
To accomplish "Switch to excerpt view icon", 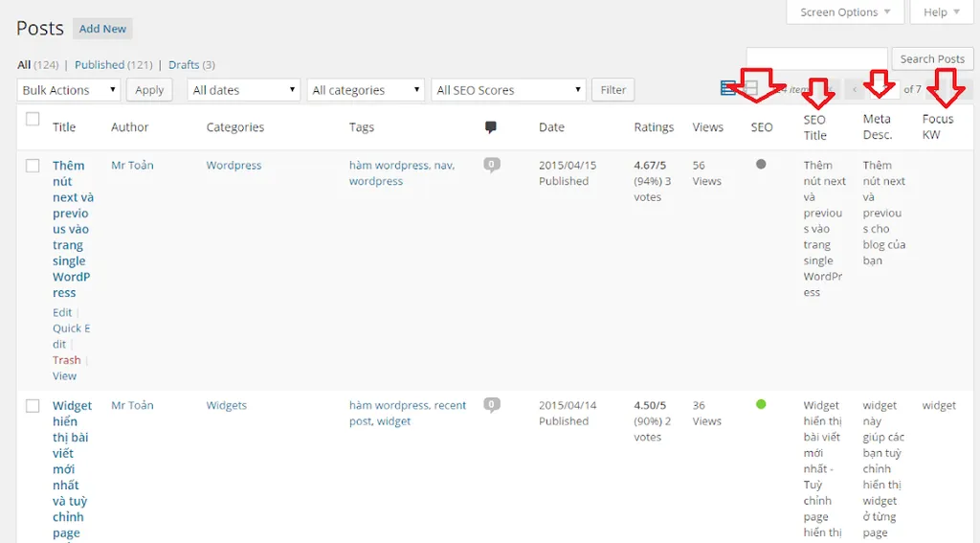I will coord(751,89).
